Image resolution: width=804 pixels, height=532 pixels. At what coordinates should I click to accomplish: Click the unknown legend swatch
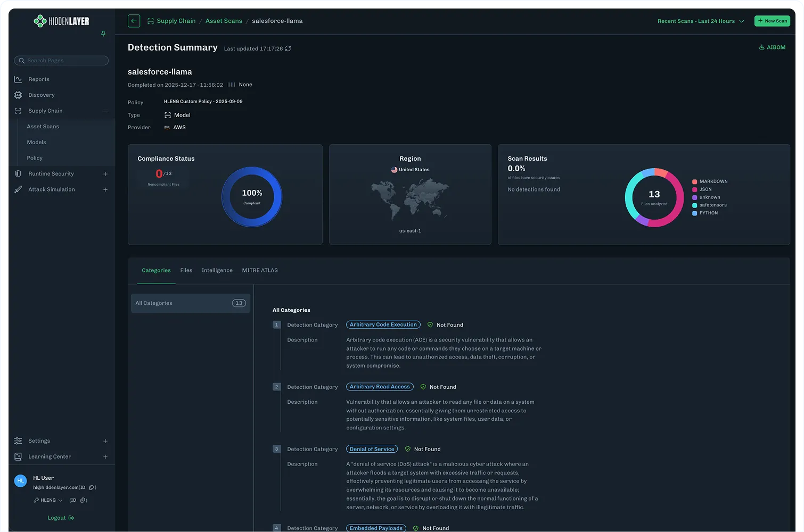[x=694, y=197]
